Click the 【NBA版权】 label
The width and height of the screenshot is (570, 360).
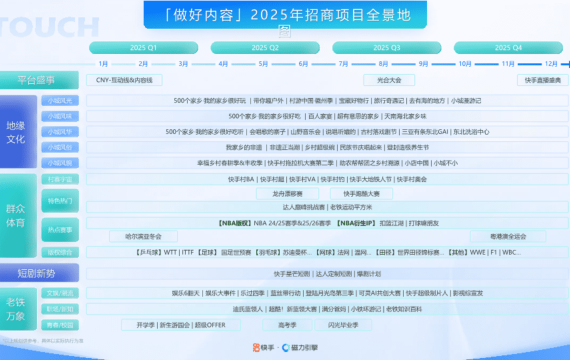(x=235, y=223)
